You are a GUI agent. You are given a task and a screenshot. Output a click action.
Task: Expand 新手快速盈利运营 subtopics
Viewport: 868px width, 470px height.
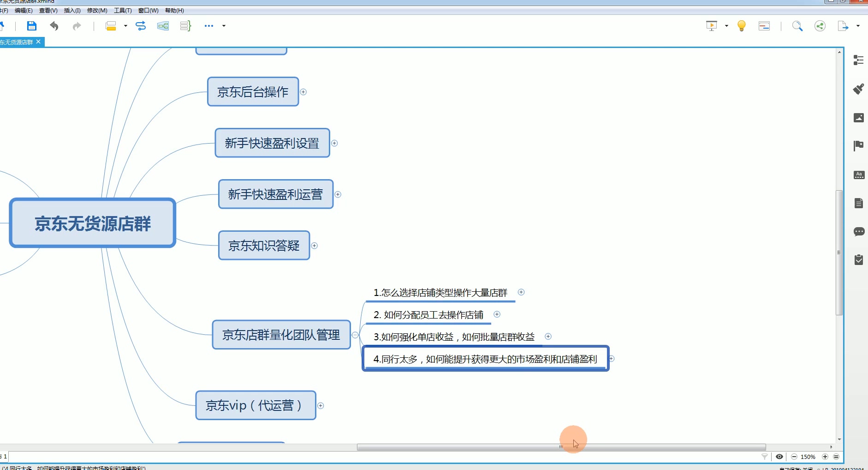338,194
